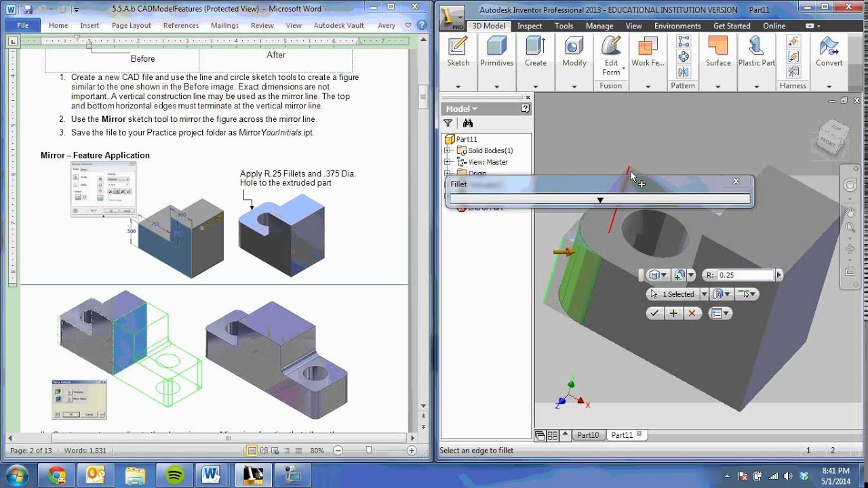
Task: Open the Primitives box icon
Action: tap(496, 46)
